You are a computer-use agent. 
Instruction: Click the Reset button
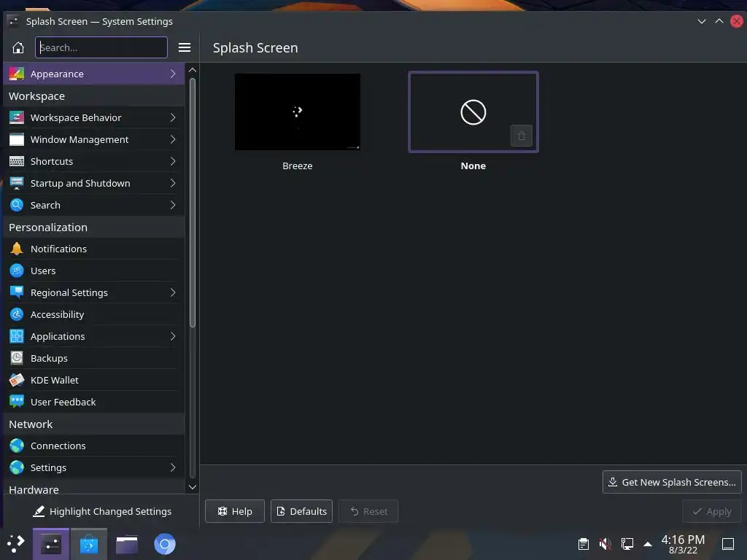(368, 511)
